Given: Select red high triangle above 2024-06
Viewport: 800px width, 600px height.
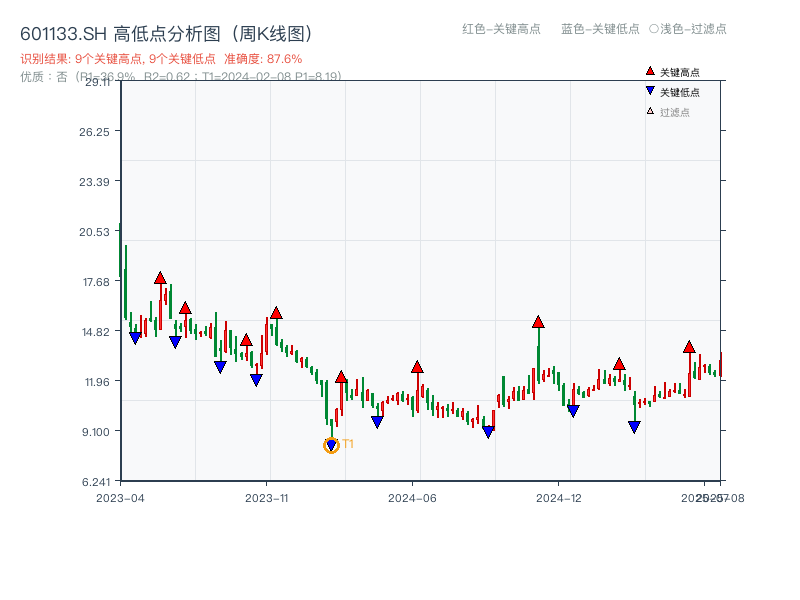Looking at the screenshot, I should (x=417, y=367).
